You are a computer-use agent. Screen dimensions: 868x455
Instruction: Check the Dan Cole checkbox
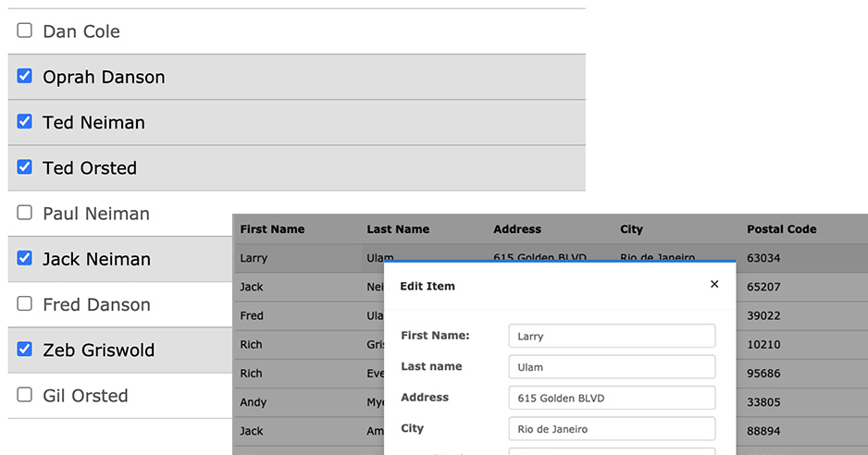[x=24, y=31]
